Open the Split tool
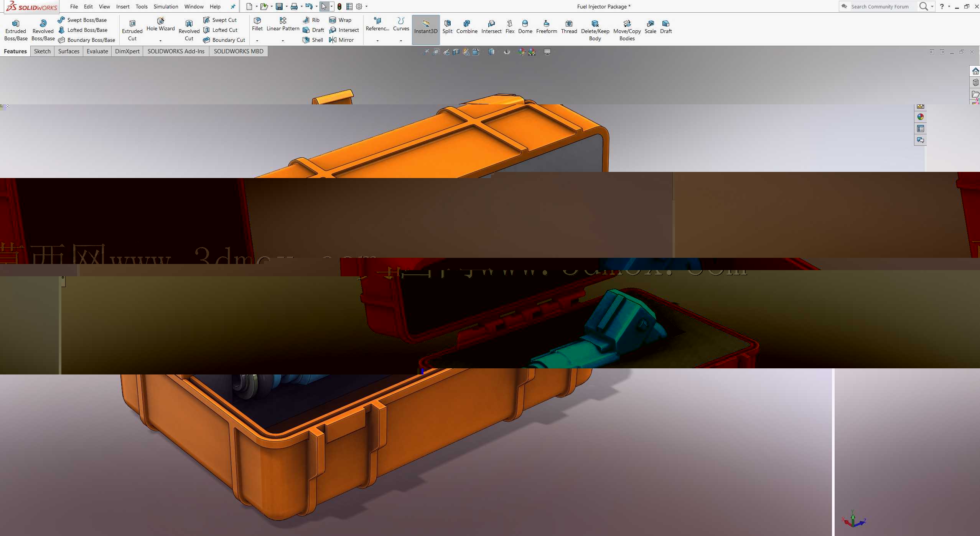This screenshot has height=536, width=980. (447, 27)
